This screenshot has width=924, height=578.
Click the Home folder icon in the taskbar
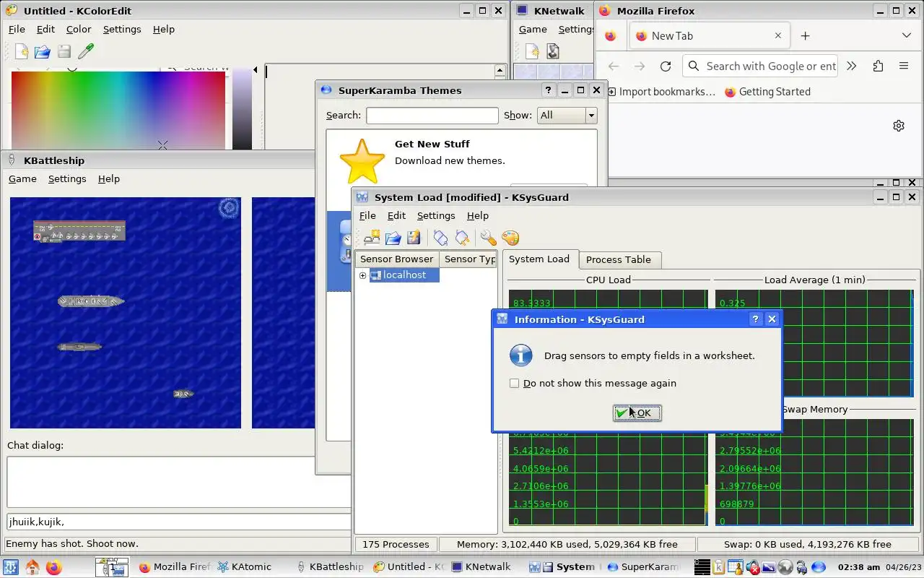[32, 567]
